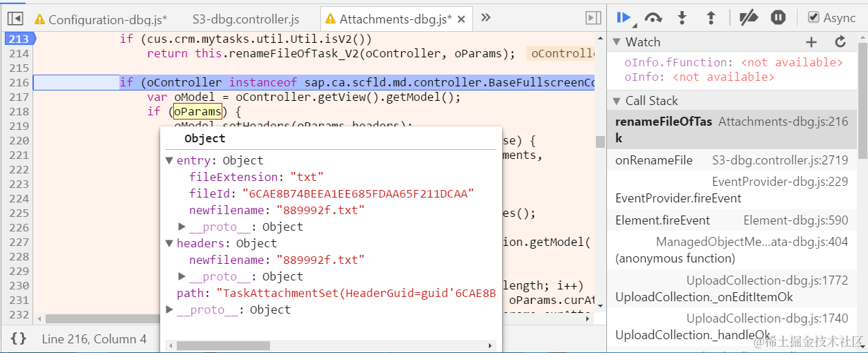
Task: Toggle pause on exceptions
Action: (x=778, y=18)
